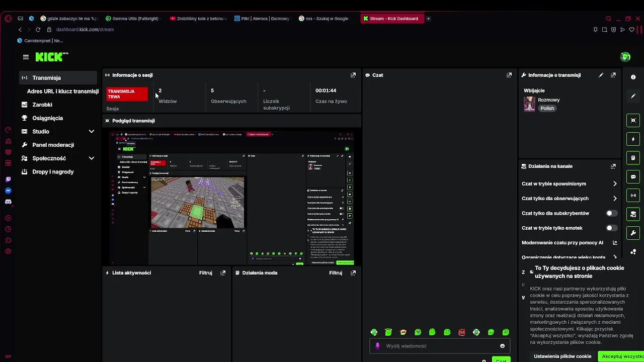This screenshot has height=362, width=644.
Task: Open the emoji picker in chat input
Action: pos(502,346)
